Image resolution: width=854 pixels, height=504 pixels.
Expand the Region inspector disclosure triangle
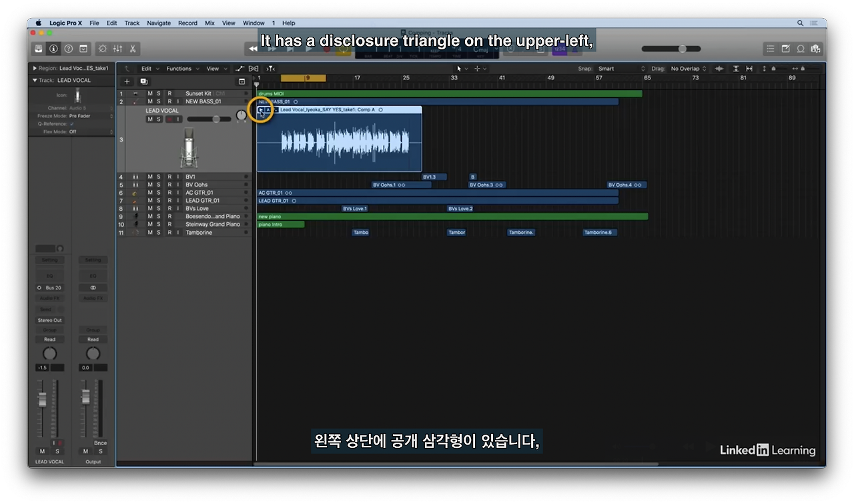coord(35,68)
